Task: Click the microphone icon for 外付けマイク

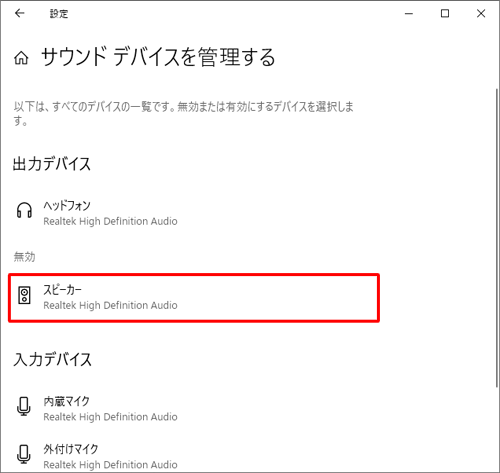Action: click(x=23, y=454)
